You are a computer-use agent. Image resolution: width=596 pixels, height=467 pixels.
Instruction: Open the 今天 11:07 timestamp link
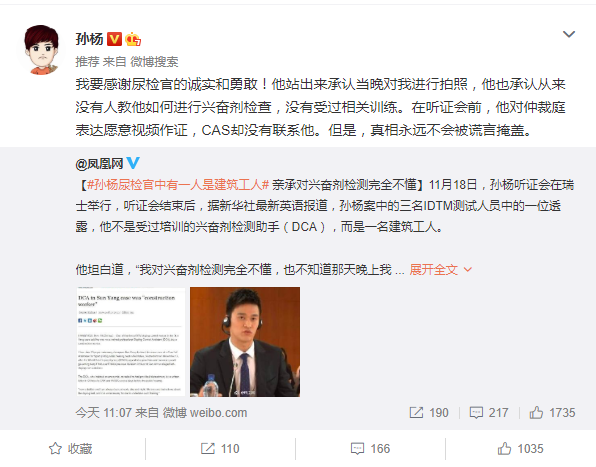[103, 413]
